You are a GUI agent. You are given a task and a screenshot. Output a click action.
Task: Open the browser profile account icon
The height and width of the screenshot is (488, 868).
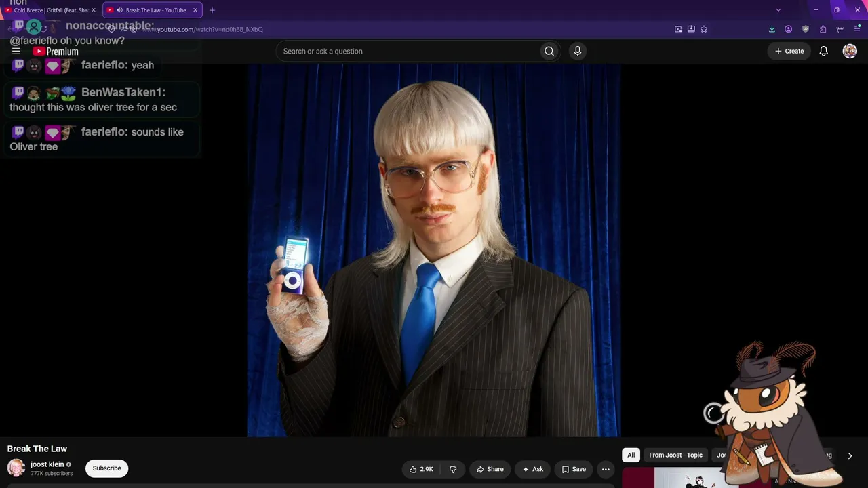click(789, 29)
